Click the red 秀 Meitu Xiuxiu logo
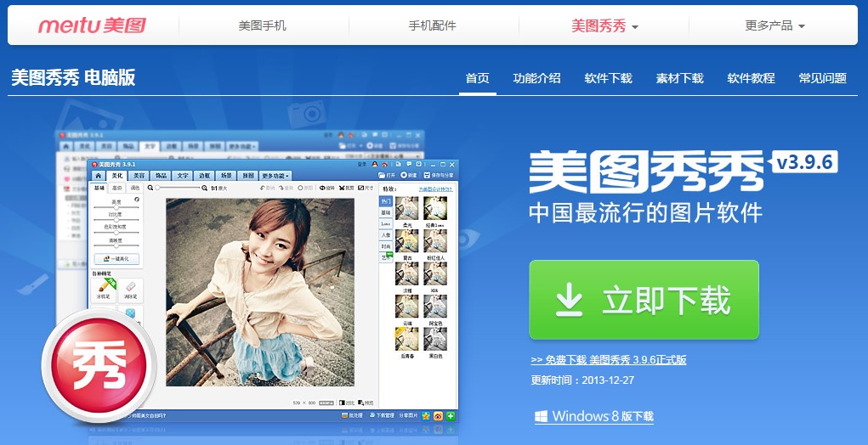Viewport: 868px width, 445px height. (99, 365)
